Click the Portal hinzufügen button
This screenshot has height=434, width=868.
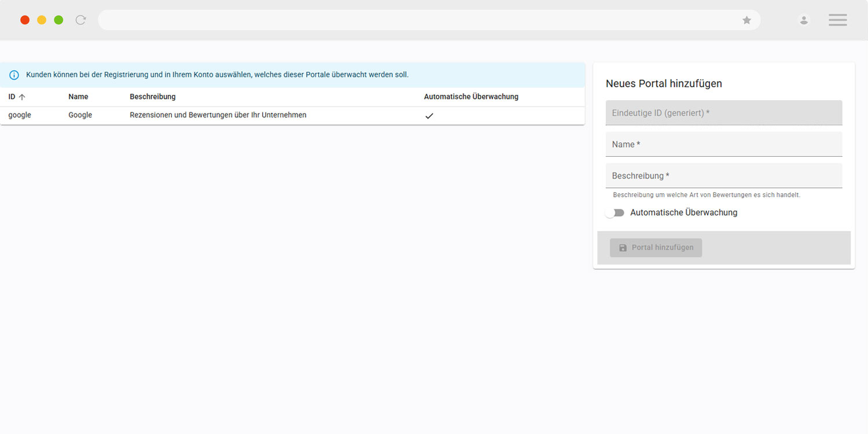click(656, 248)
